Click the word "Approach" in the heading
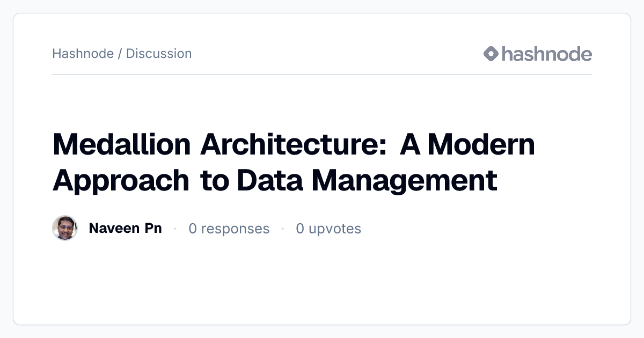 click(121, 181)
